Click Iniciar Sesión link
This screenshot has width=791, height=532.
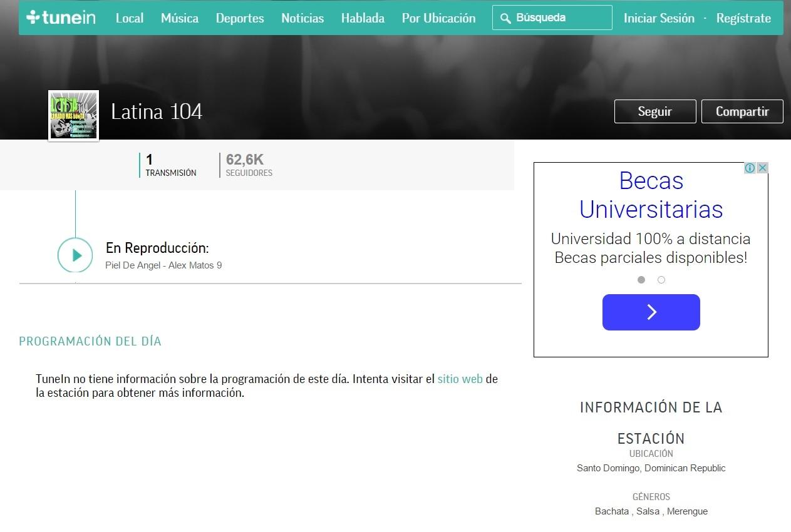[x=659, y=18]
